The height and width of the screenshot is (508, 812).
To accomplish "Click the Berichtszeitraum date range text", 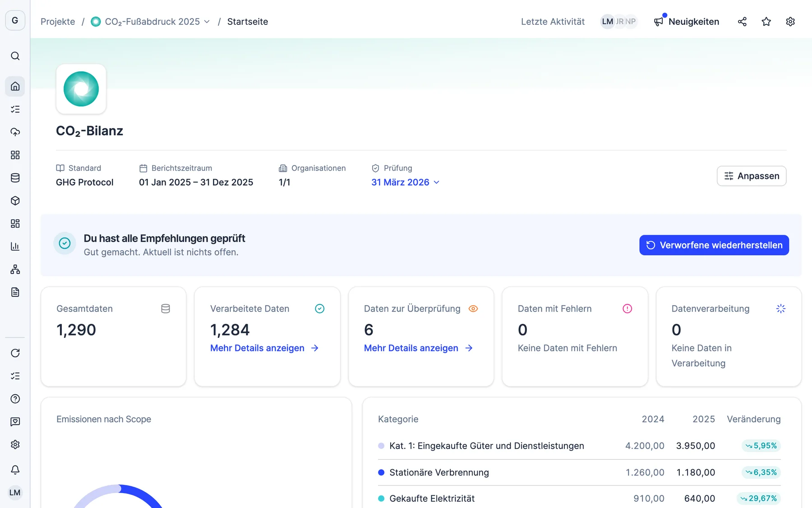I will pyautogui.click(x=196, y=182).
